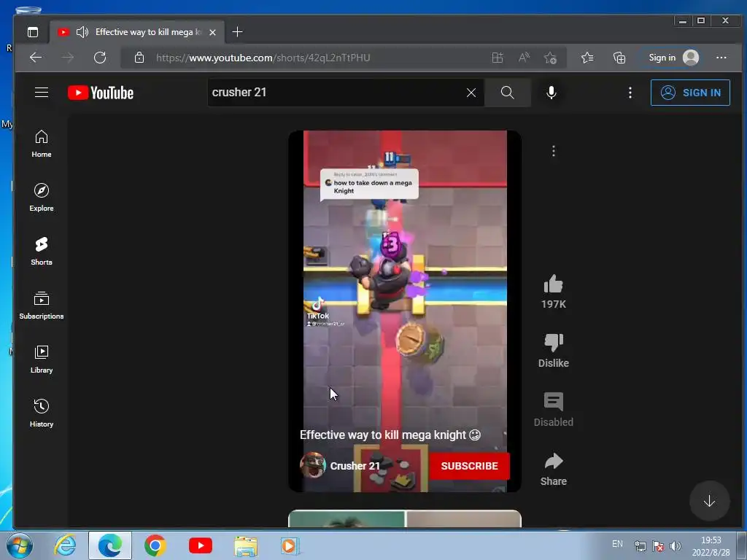Open History in the sidebar
The width and height of the screenshot is (747, 560).
(42, 413)
